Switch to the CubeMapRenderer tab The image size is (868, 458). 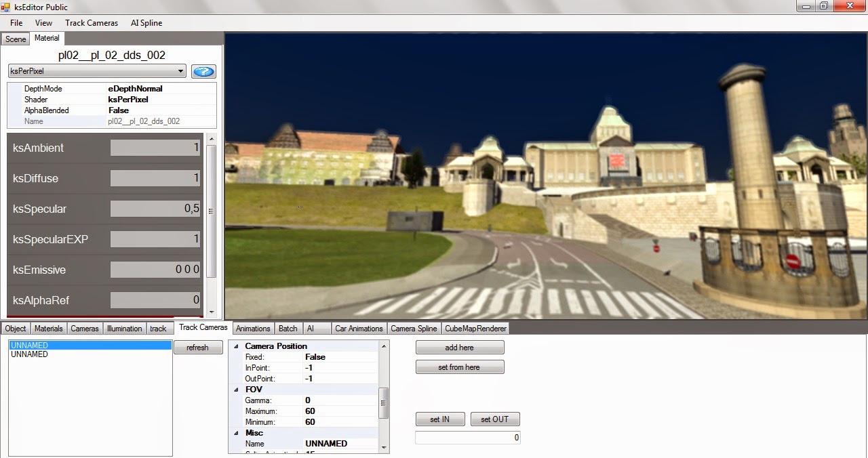coord(477,328)
